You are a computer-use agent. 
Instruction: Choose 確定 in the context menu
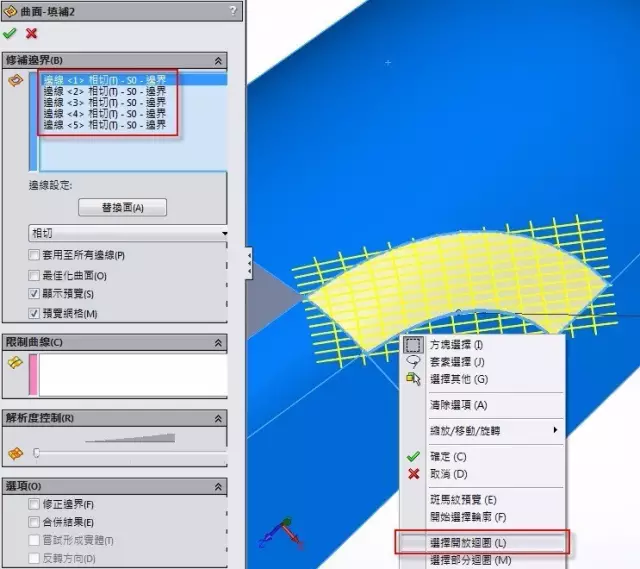coord(484,457)
